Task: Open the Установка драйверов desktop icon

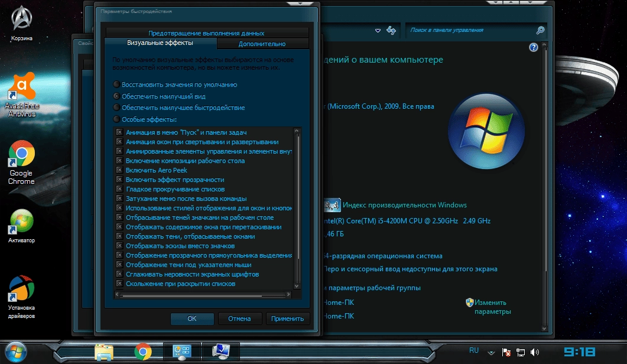Action: click(22, 297)
